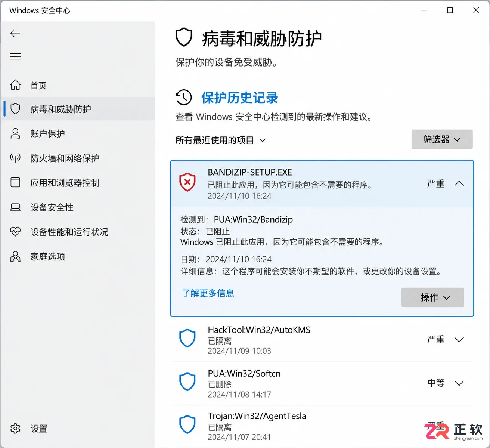Click the PUA:Win32/Softcn entry name
This screenshot has height=448, width=490.
244,373
